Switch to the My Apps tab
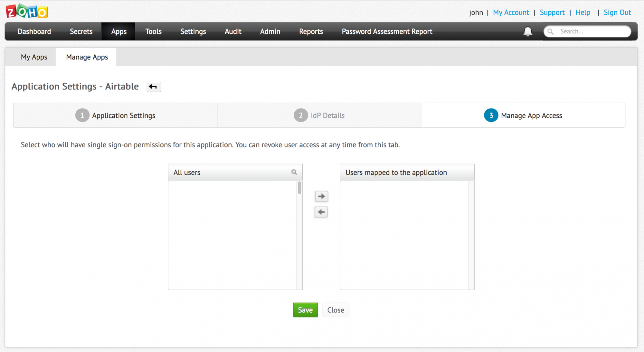 tap(34, 57)
